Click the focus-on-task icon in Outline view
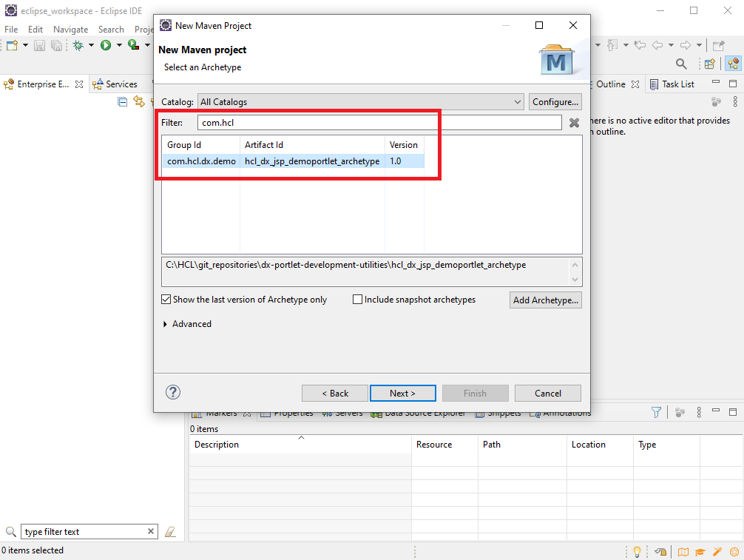This screenshot has width=744, height=560. pos(717,101)
